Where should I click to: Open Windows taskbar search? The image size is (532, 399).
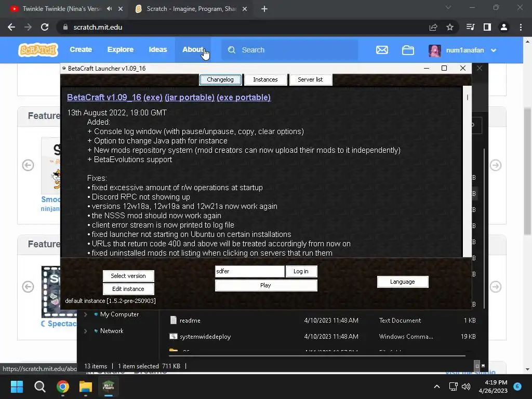(x=39, y=387)
